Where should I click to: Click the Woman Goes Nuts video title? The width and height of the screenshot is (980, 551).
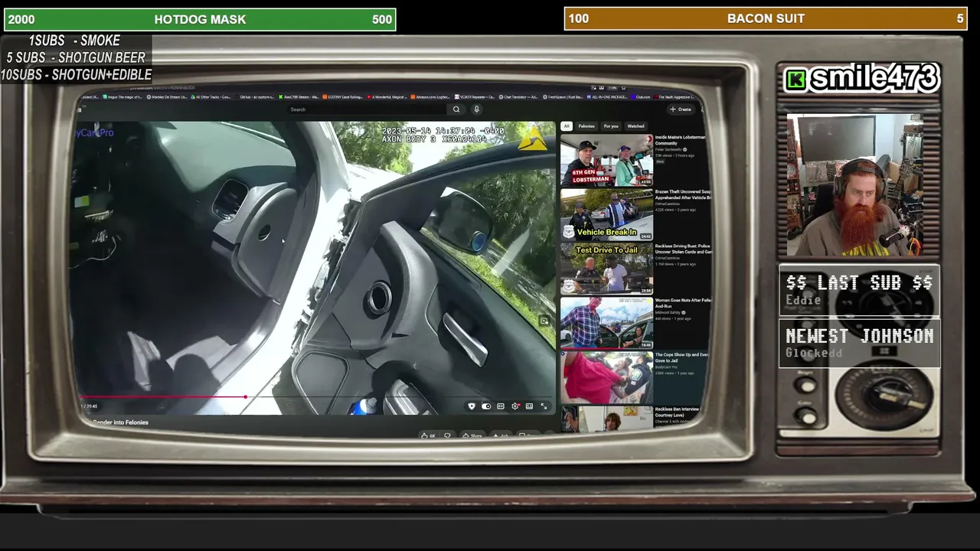(683, 303)
